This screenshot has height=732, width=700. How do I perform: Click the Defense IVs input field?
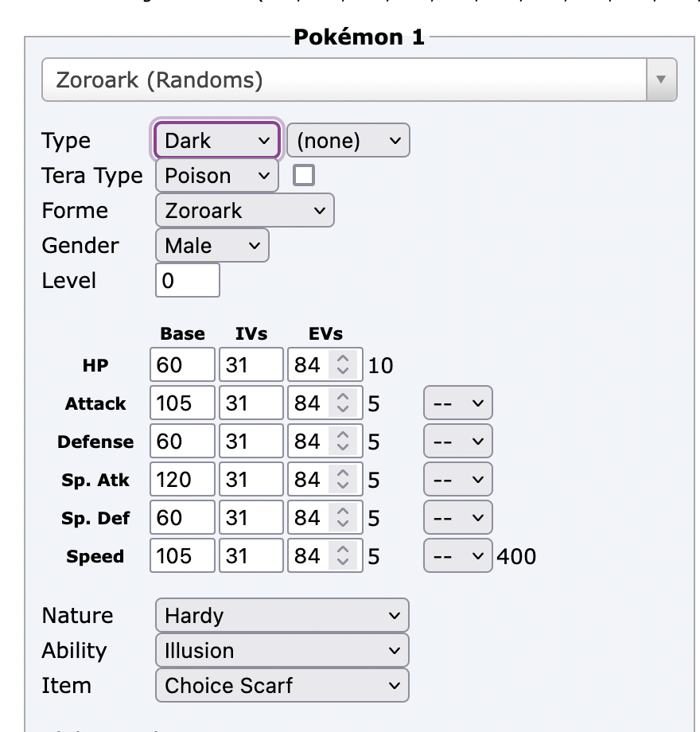[x=251, y=441]
